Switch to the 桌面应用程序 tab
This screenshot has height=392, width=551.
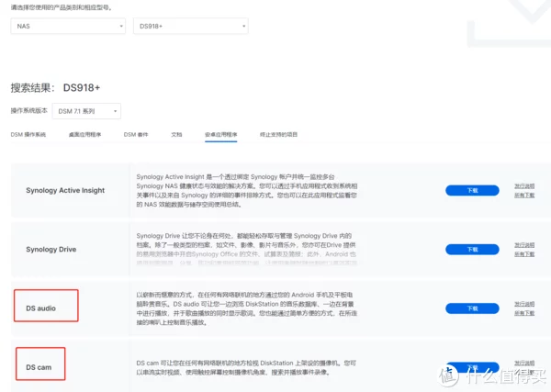(84, 135)
